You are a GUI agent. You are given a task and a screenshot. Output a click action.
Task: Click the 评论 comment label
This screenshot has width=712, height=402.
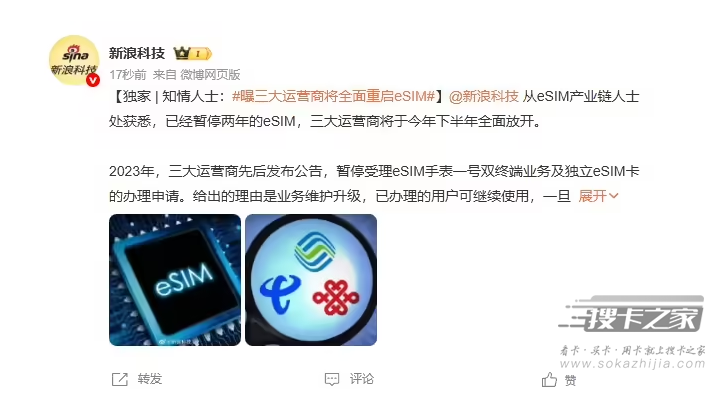click(361, 379)
